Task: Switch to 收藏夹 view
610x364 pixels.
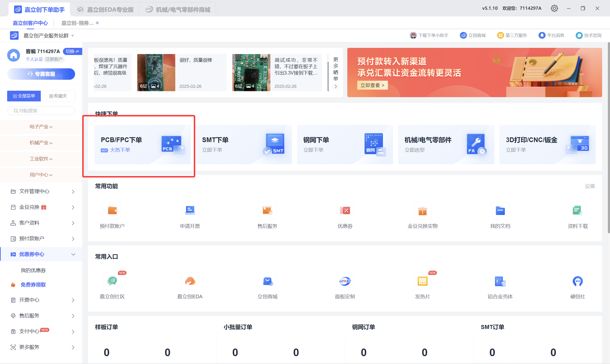Action: pos(58,96)
